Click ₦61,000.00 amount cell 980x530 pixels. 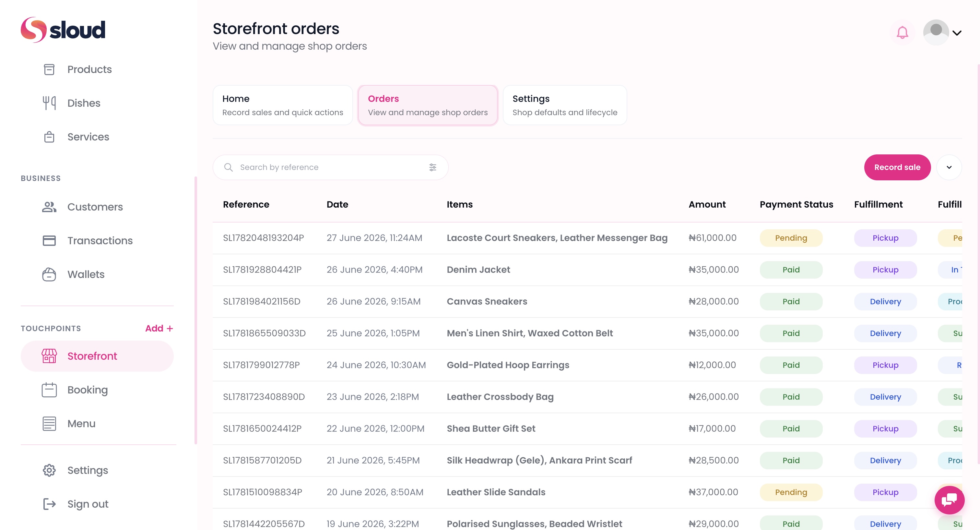(712, 238)
